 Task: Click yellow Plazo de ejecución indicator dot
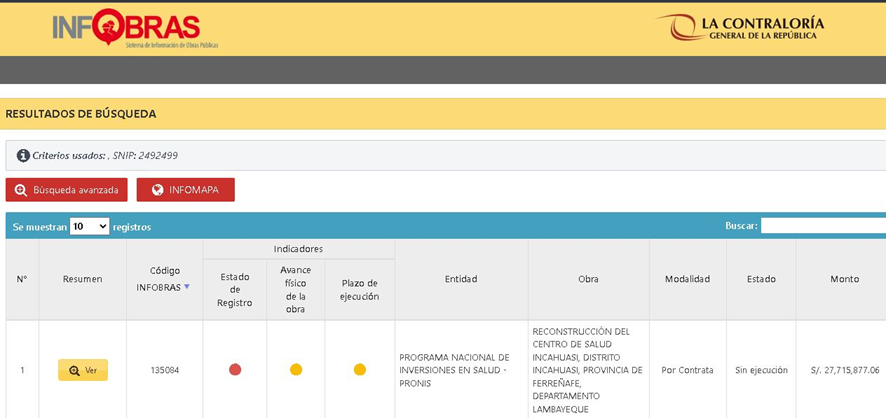[360, 369]
